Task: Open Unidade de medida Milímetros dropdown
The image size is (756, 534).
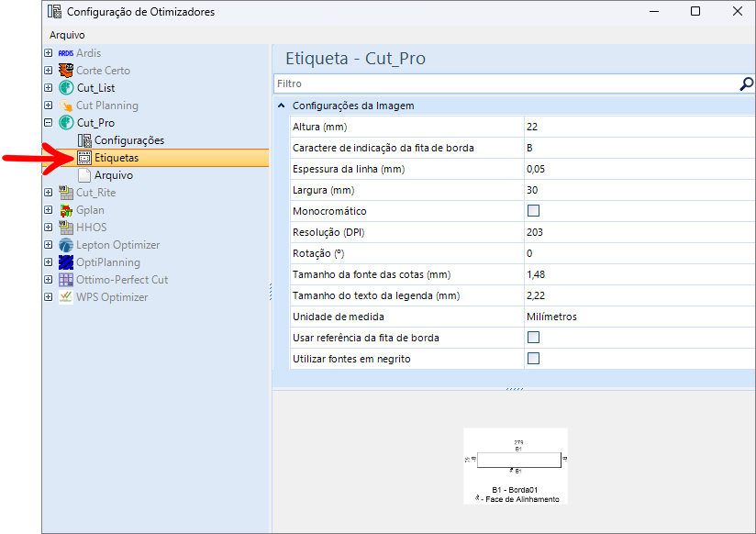Action: coord(639,317)
